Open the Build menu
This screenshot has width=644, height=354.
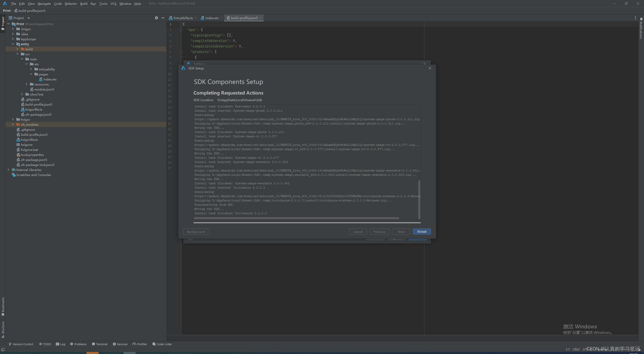click(x=84, y=4)
